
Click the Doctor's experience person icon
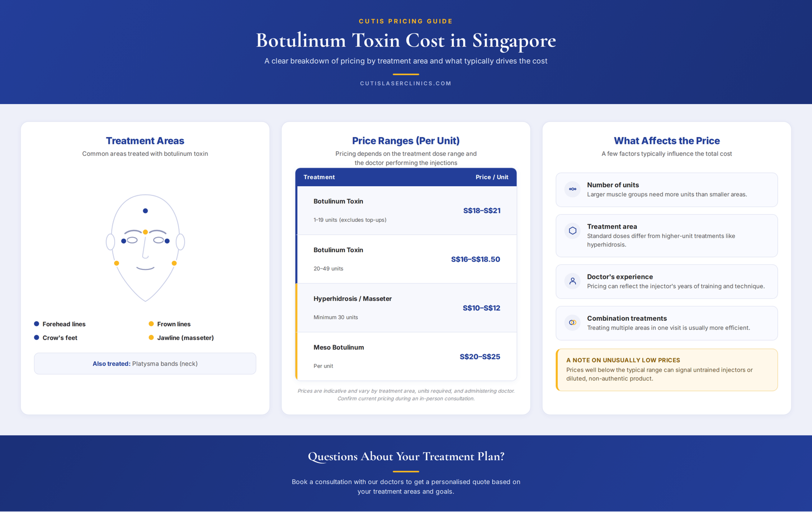[x=572, y=281]
